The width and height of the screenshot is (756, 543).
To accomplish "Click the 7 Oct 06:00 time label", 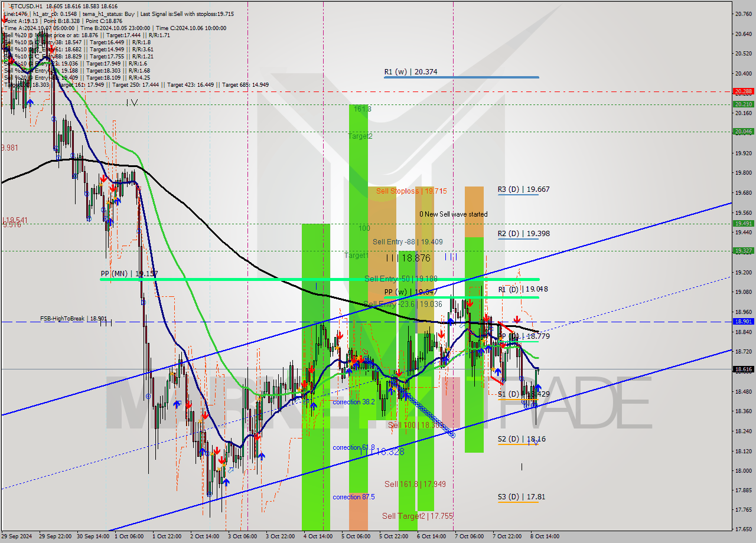I will (470, 537).
